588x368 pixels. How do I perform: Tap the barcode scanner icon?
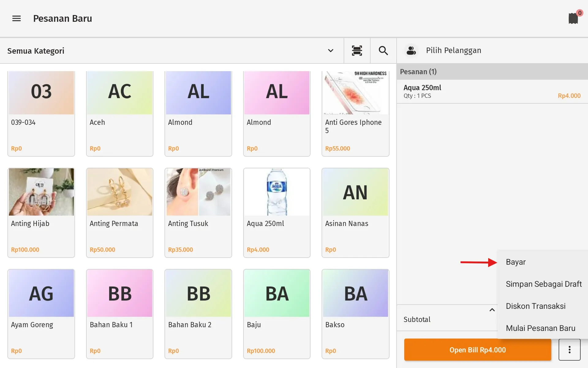point(357,51)
